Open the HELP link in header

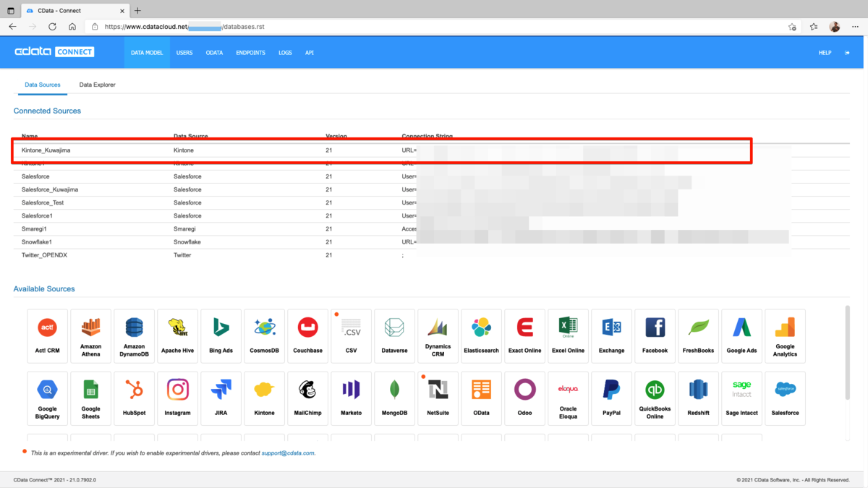(825, 53)
